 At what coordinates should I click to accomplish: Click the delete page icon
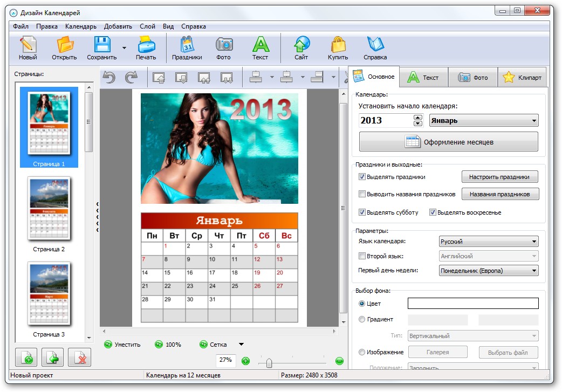tap(80, 358)
